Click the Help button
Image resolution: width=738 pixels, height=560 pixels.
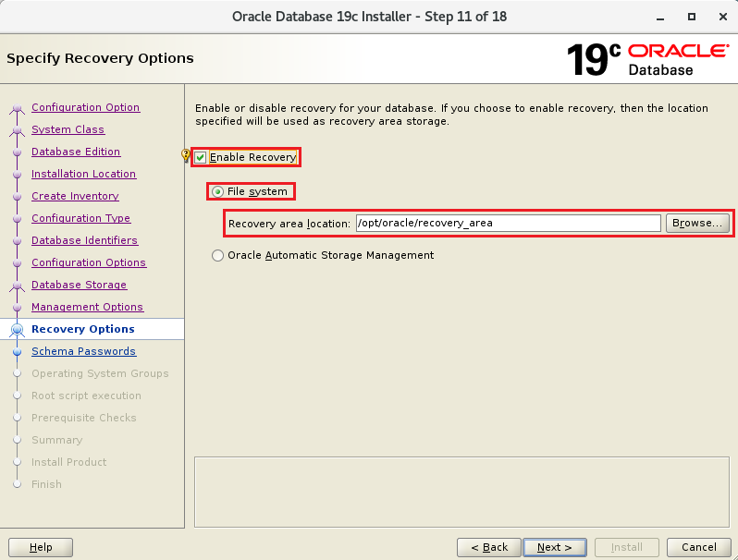click(x=41, y=547)
